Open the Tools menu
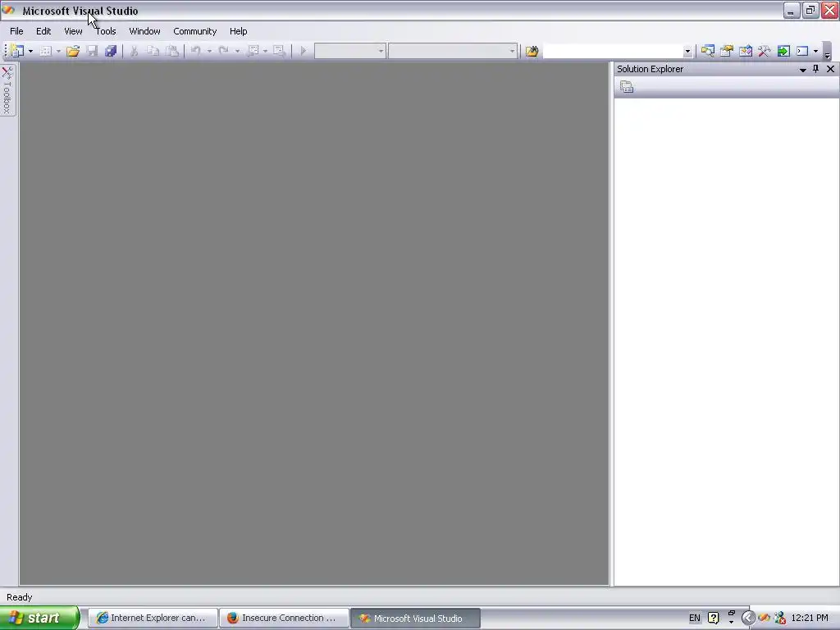840x630 pixels. tap(106, 31)
